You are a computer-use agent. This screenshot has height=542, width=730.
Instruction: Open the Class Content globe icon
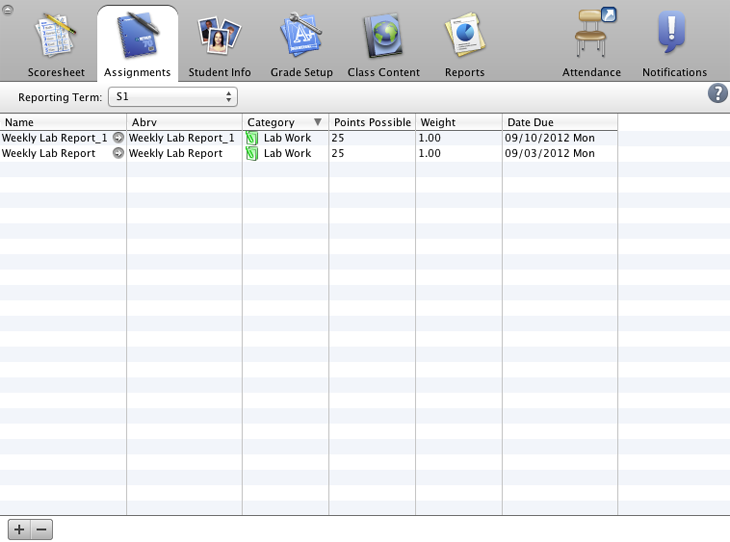(x=383, y=37)
